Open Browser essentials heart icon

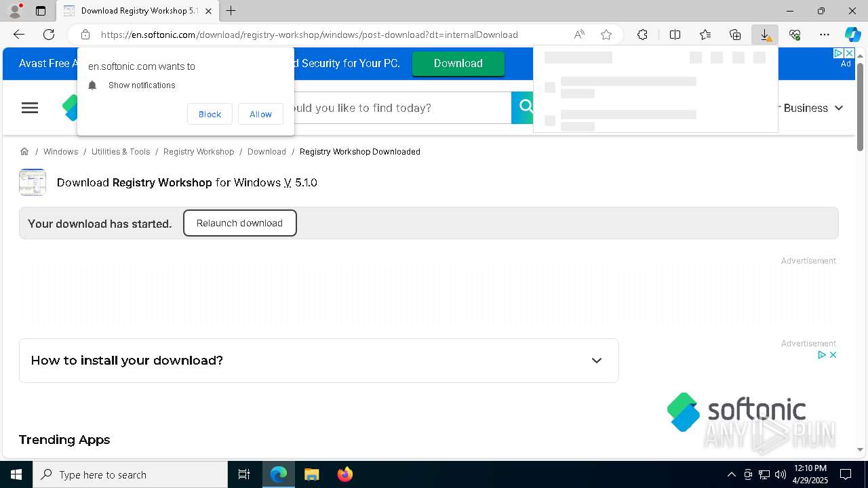pyautogui.click(x=795, y=35)
